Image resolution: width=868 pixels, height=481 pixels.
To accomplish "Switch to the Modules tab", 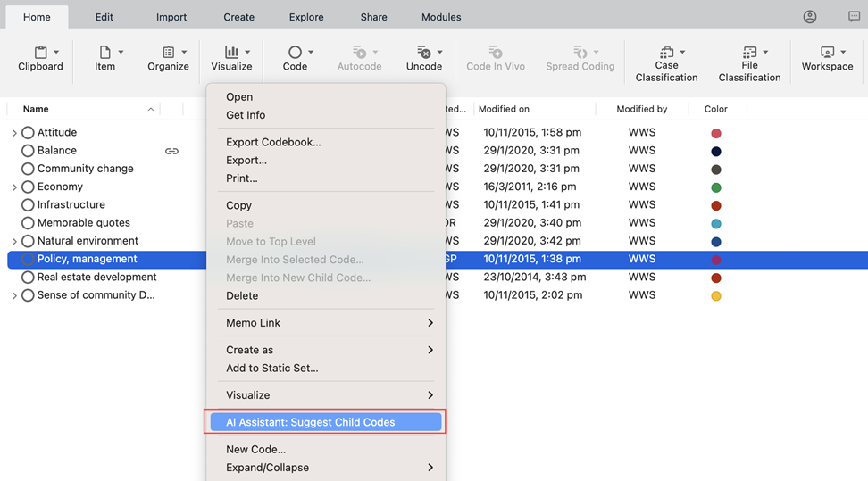I will coord(441,17).
